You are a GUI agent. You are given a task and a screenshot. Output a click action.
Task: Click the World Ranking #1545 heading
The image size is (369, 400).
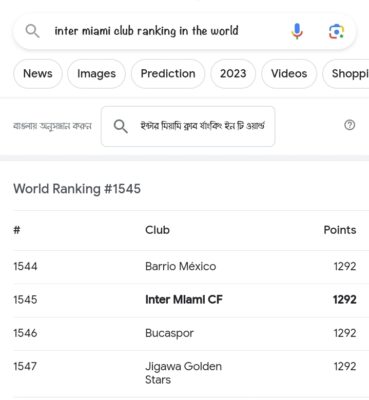click(77, 189)
